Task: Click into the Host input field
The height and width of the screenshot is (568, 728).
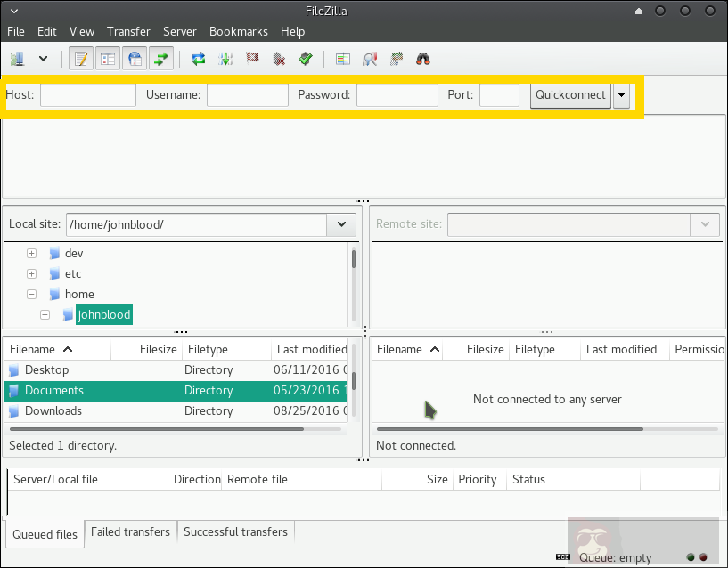Action: (88, 95)
